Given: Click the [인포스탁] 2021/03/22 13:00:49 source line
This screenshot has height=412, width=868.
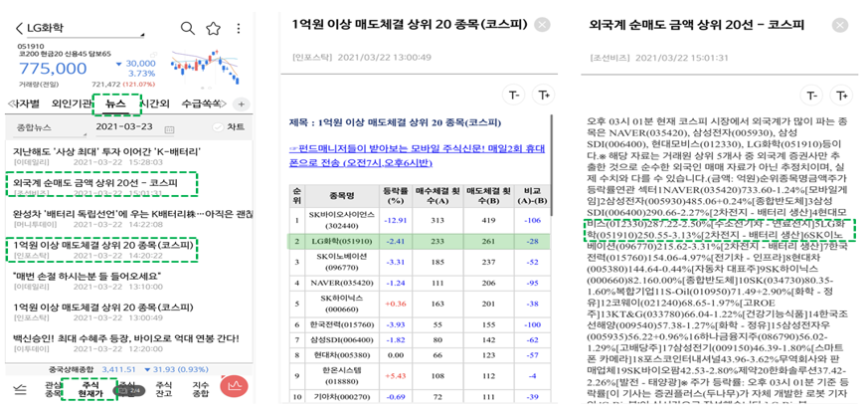Looking at the screenshot, I should click(x=362, y=57).
